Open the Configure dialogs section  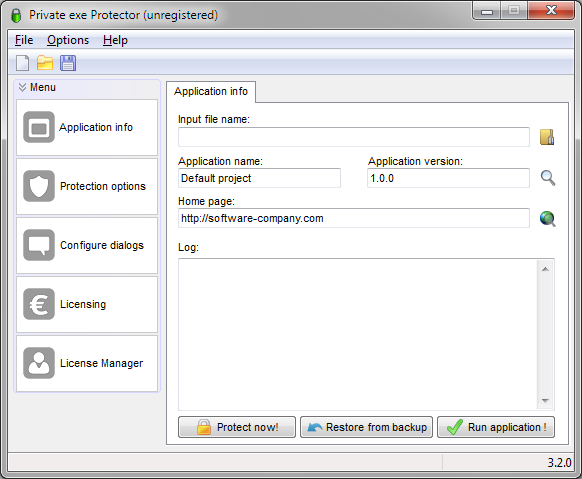[87, 245]
